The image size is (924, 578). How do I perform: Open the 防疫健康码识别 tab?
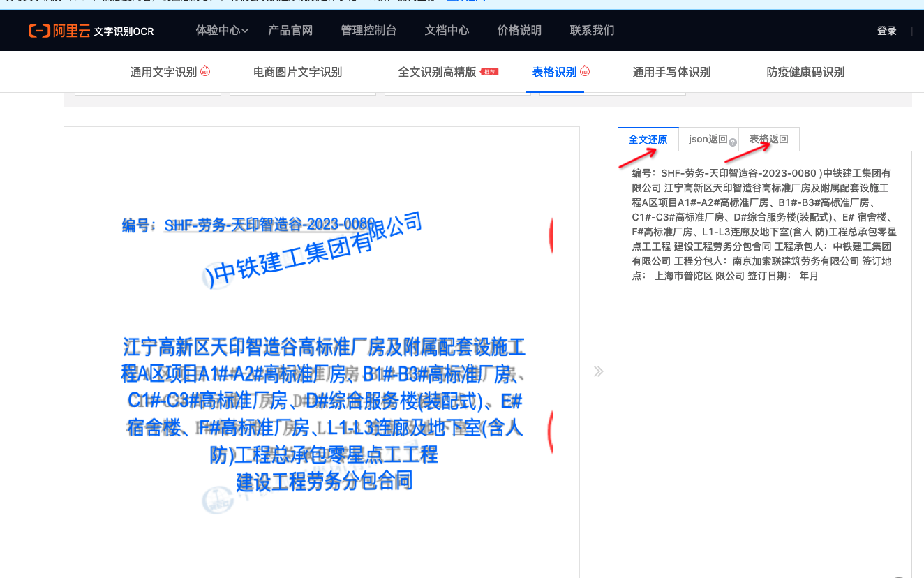coord(805,72)
